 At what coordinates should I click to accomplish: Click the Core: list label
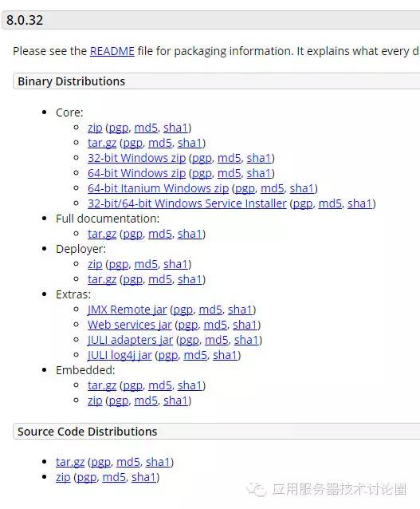69,112
